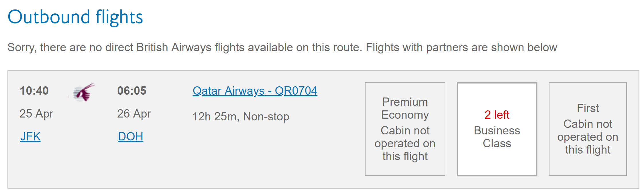The image size is (644, 193).
Task: Click the 26 Apr arrival date
Action: point(134,114)
